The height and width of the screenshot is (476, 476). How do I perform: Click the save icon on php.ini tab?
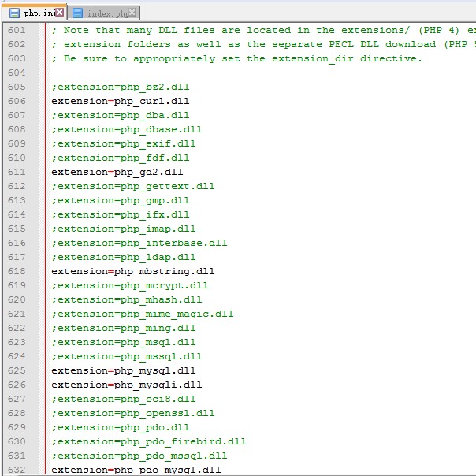tap(14, 13)
